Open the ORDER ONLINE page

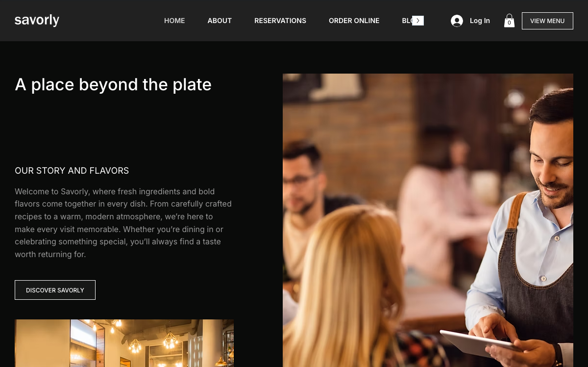354,21
